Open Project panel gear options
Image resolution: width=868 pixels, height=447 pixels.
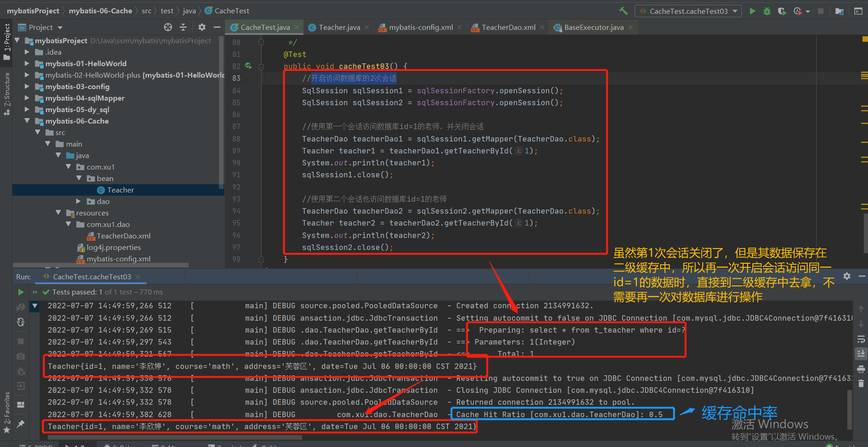click(x=202, y=27)
